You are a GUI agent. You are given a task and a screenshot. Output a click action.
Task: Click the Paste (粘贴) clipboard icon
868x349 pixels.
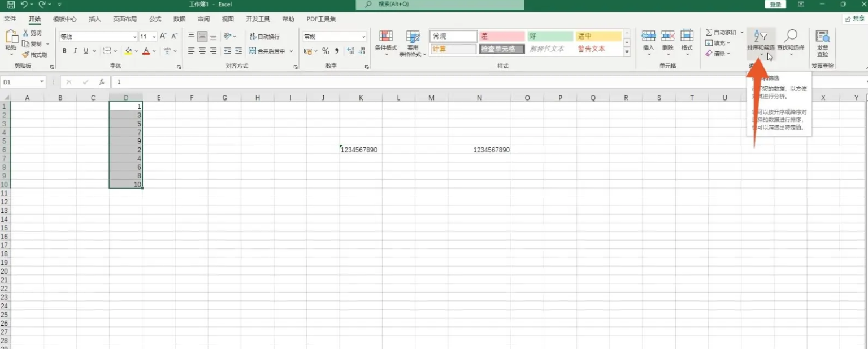(11, 37)
